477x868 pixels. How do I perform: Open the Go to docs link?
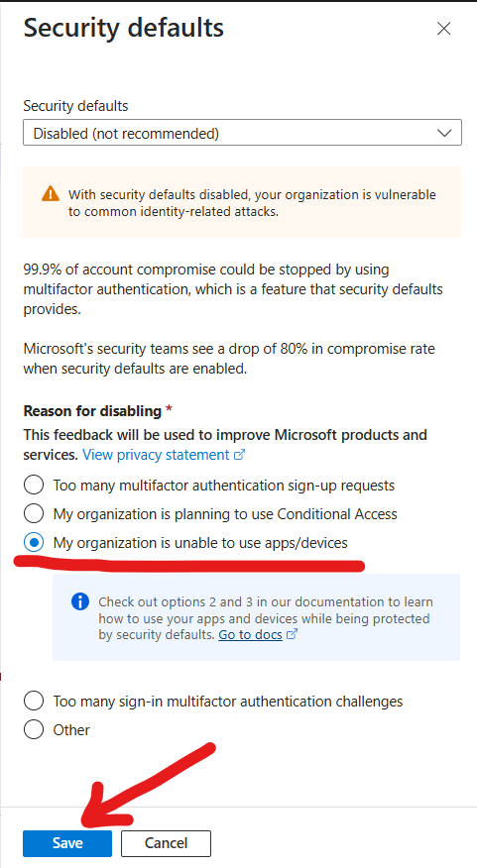[x=251, y=634]
